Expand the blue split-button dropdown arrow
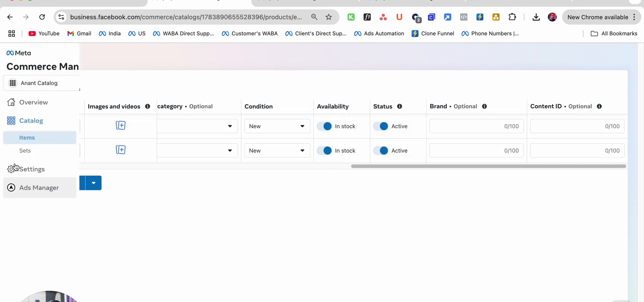This screenshot has height=302, width=644. tap(94, 183)
